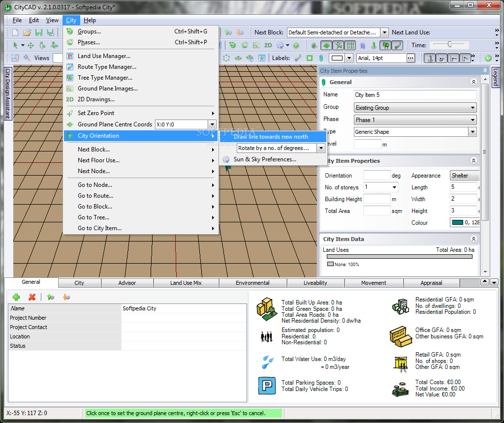Click the red delete X icon
Viewport: 504px width, 423px height.
[32, 297]
